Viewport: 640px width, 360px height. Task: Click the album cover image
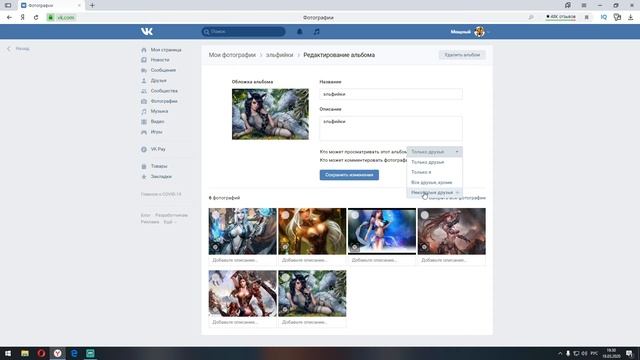tap(270, 114)
